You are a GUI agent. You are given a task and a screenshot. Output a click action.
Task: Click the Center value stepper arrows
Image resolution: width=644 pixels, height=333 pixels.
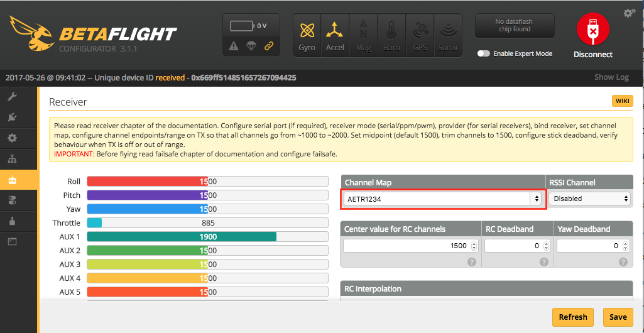click(474, 246)
